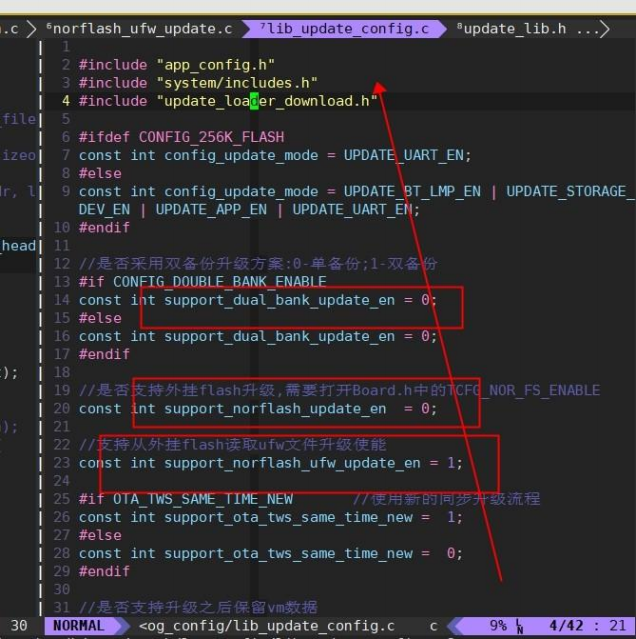Click 'UPDATE_APP_EN' in the wrapped line
The image size is (636, 639).
(x=211, y=209)
